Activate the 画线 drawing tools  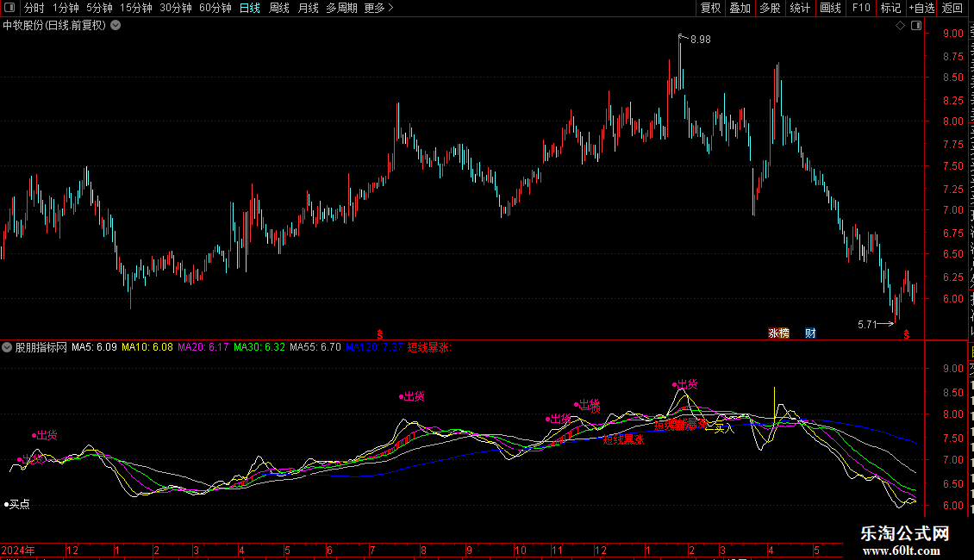tap(830, 8)
